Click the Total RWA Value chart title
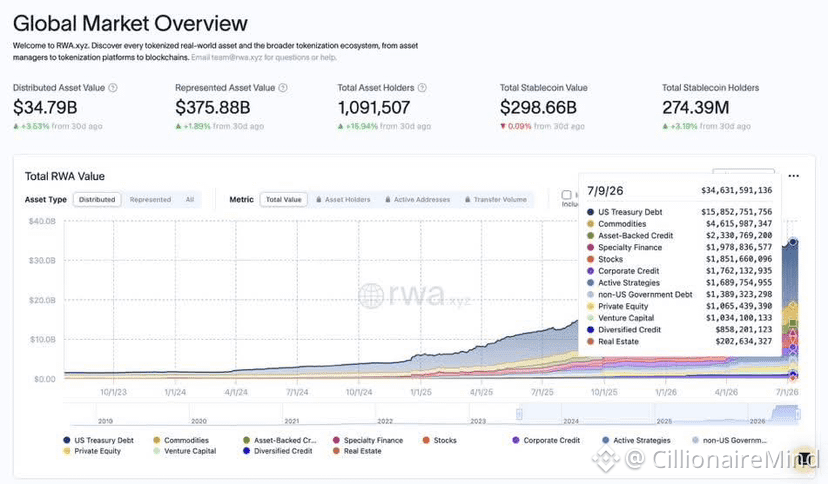This screenshot has height=484, width=828. point(65,176)
